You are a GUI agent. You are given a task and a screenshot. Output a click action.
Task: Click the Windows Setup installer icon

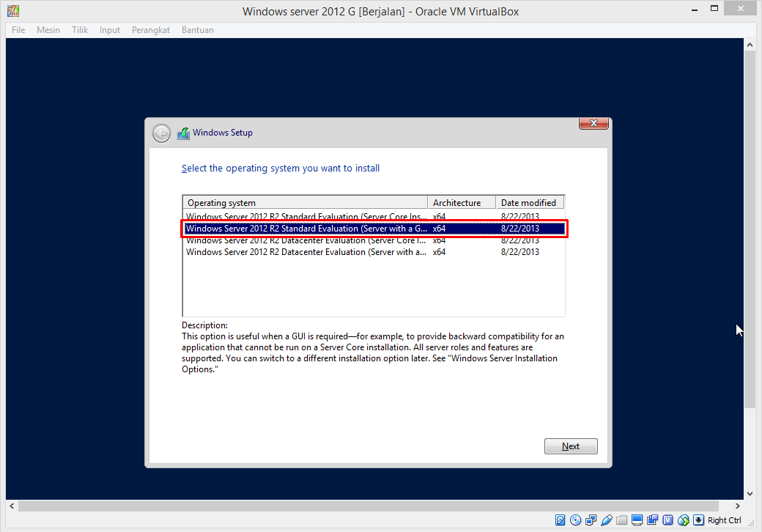(183, 133)
